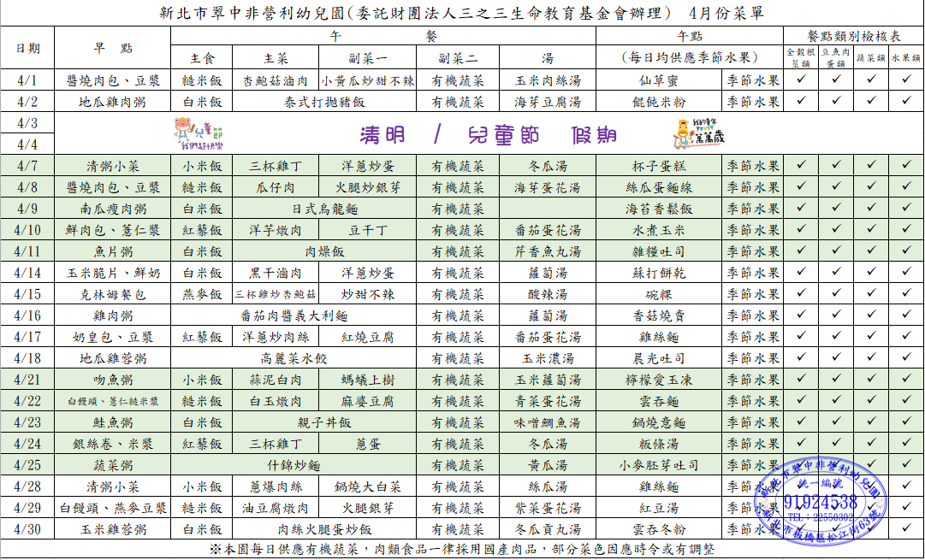Click the 4/1 checkmark under 全穀根莖類

(802, 80)
